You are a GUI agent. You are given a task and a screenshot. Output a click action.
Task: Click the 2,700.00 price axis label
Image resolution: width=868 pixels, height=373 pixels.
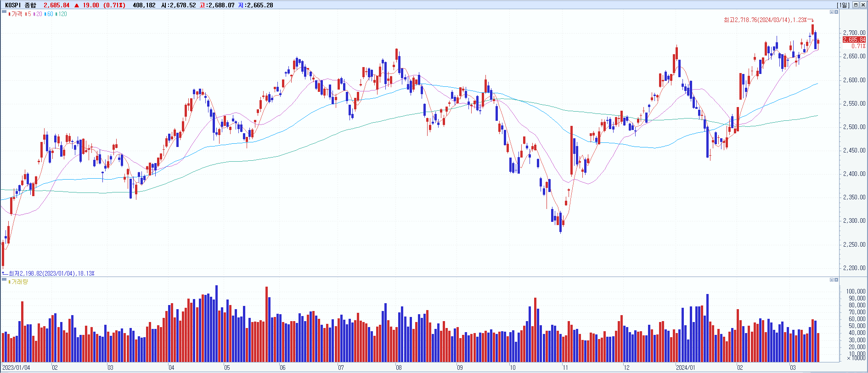coord(854,33)
